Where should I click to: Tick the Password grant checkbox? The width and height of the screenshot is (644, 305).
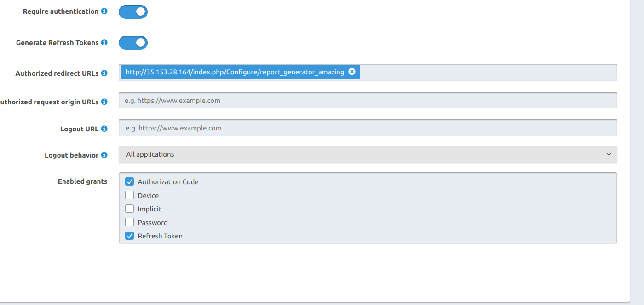[130, 222]
